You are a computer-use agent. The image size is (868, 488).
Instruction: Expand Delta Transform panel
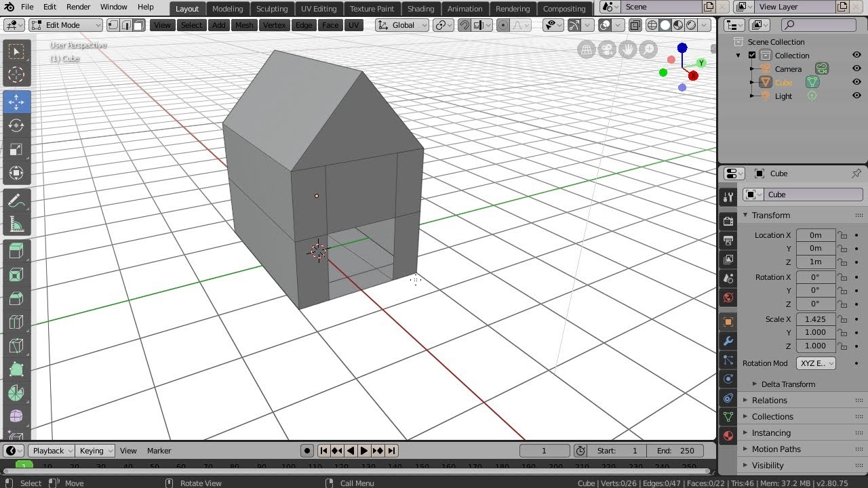point(788,384)
